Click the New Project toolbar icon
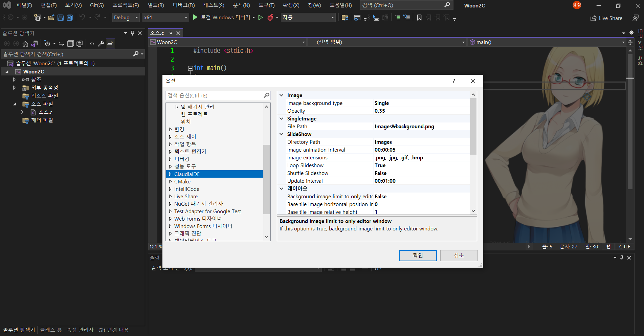The height and width of the screenshot is (336, 644). pyautogui.click(x=37, y=18)
